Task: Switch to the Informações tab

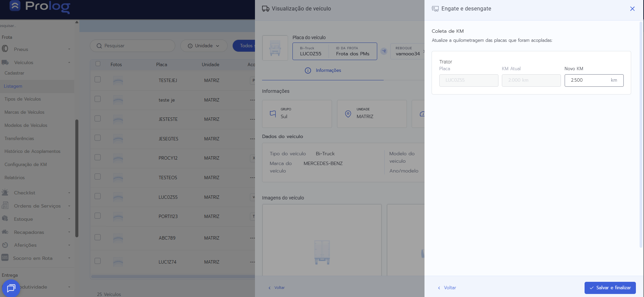Action: tap(323, 71)
